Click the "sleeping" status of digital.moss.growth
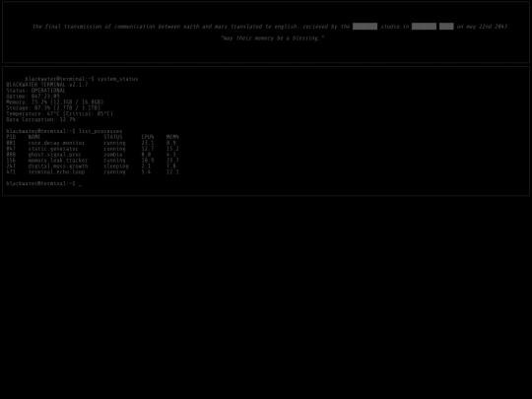Viewport: 532px width, 399px height. [x=116, y=166]
